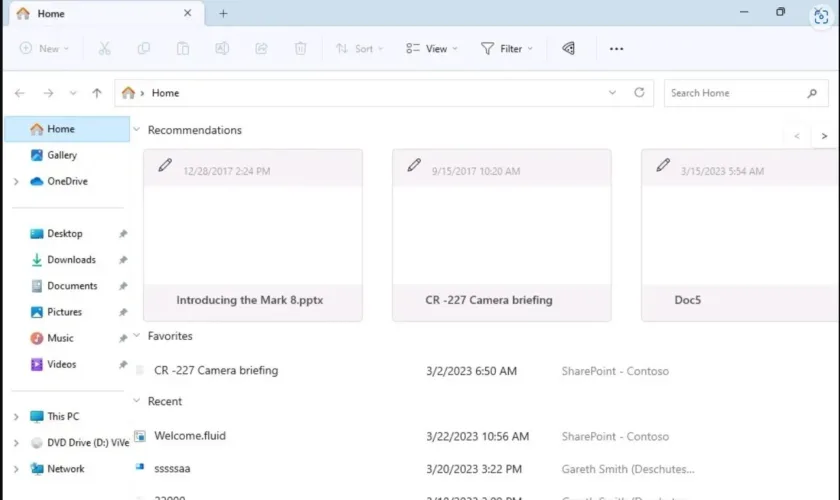The width and height of the screenshot is (840, 500).
Task: Click the Delete trash icon
Action: [x=301, y=49]
